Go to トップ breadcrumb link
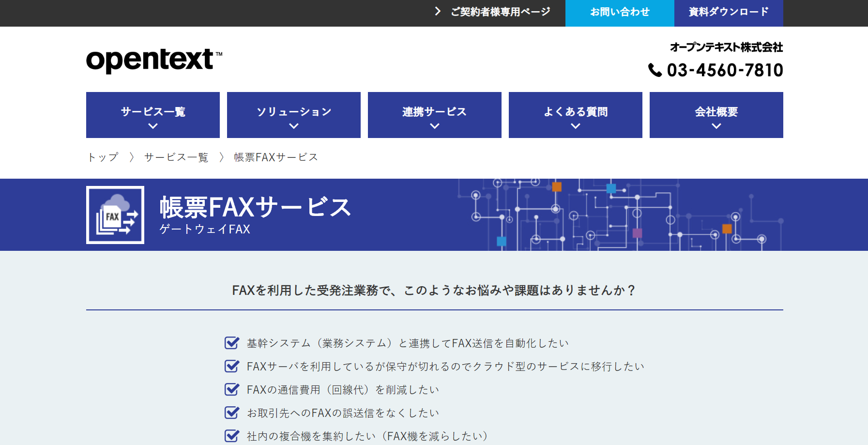 click(x=103, y=157)
